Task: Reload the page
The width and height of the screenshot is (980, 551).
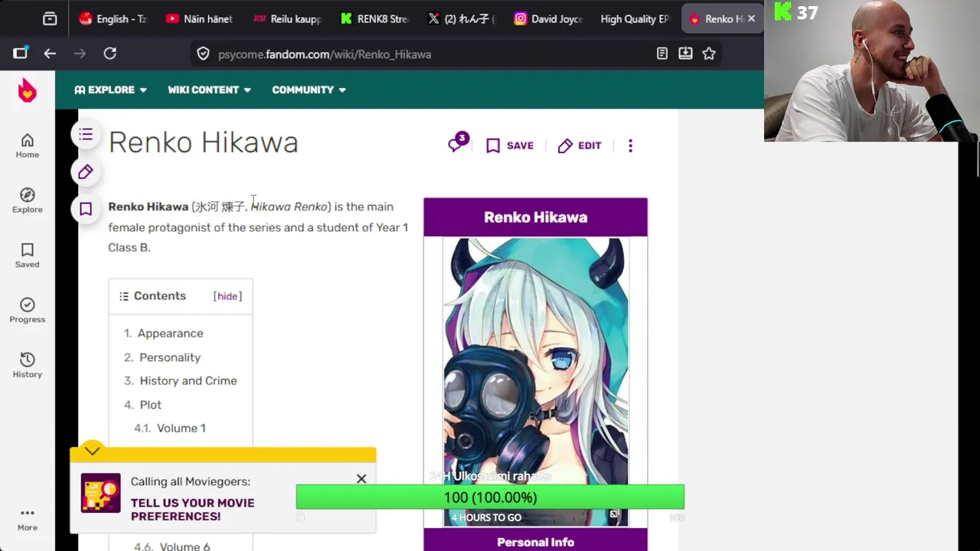Action: click(110, 54)
